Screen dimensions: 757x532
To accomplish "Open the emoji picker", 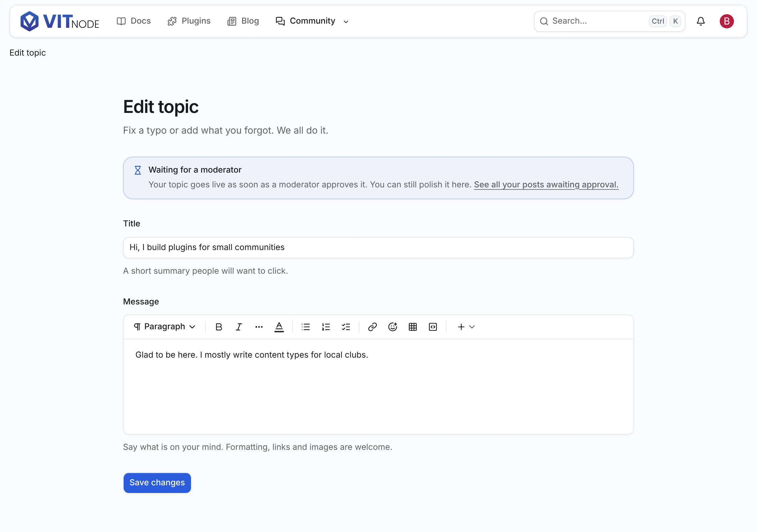I will click(x=393, y=327).
